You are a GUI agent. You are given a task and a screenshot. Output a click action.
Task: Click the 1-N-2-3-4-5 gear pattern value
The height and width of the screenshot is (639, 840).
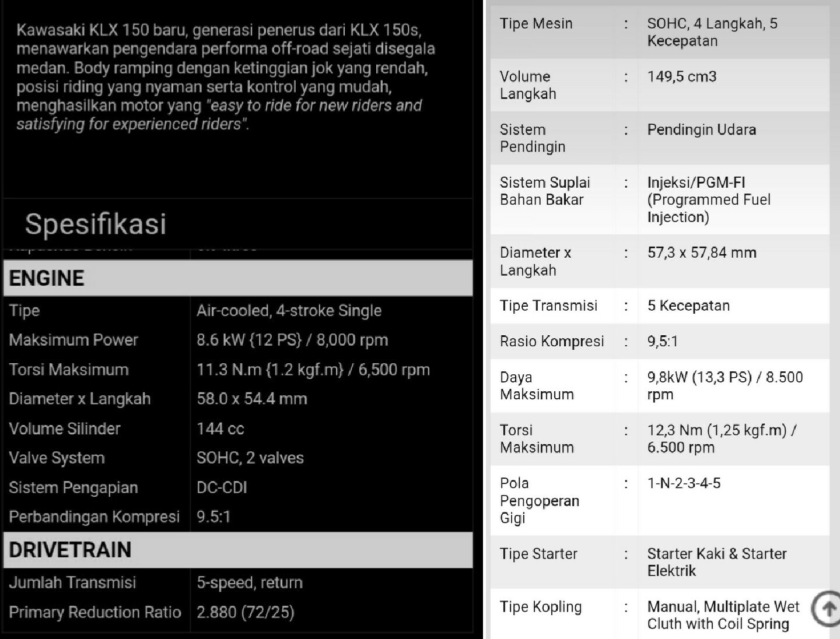(x=684, y=483)
